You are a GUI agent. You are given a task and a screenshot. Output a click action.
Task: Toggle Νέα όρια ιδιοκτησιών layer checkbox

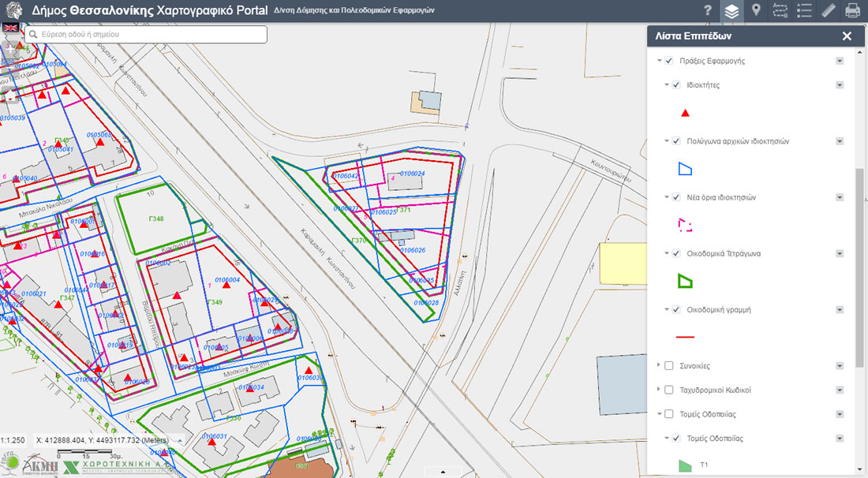[676, 197]
